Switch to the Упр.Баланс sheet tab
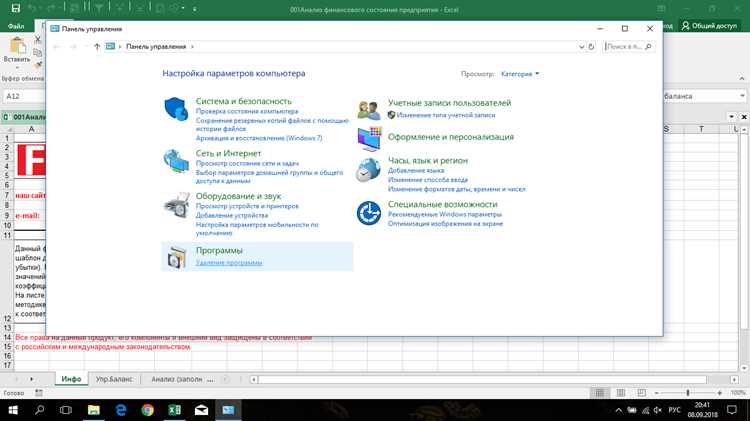This screenshot has width=750, height=421. [114, 379]
